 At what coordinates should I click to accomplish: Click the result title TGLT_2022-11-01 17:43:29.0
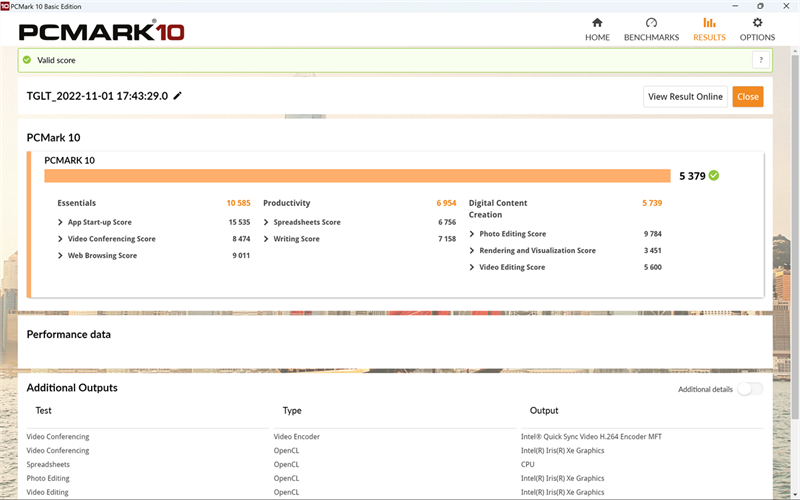pyautogui.click(x=97, y=96)
